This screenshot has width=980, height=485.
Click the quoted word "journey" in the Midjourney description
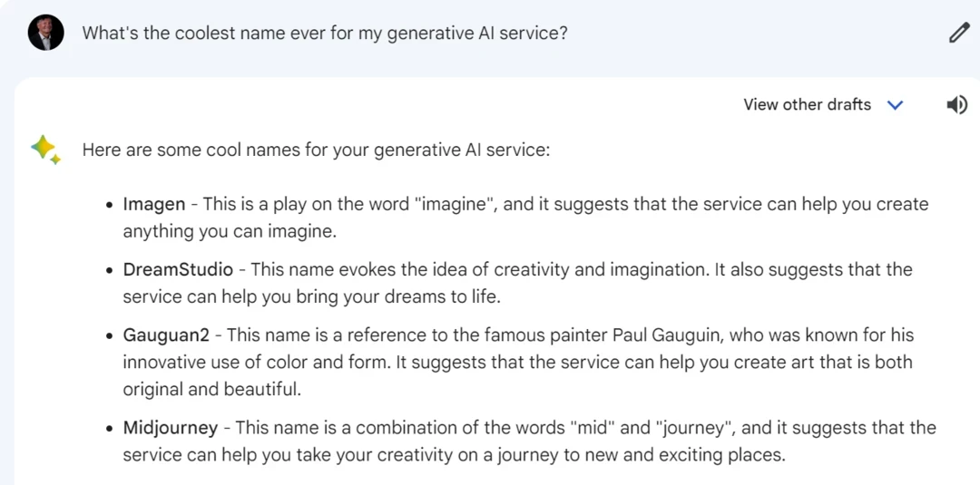[x=701, y=427]
